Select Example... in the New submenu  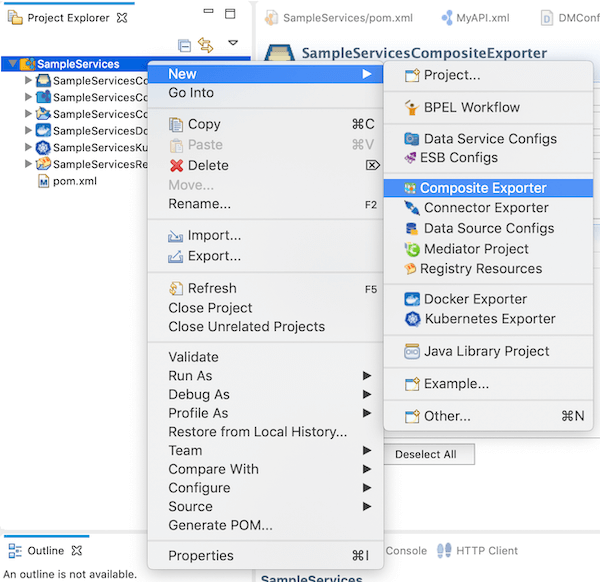pos(488,383)
